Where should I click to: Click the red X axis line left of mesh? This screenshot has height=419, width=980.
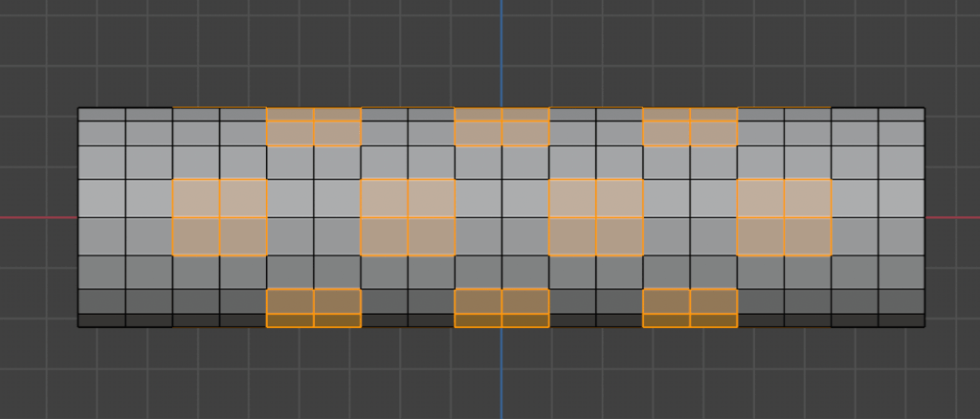tap(38, 217)
